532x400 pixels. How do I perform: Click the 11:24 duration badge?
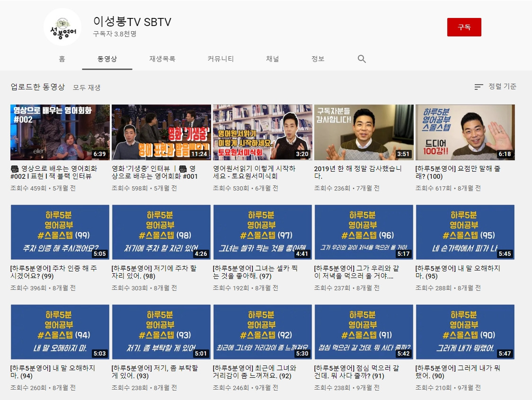[199, 154]
